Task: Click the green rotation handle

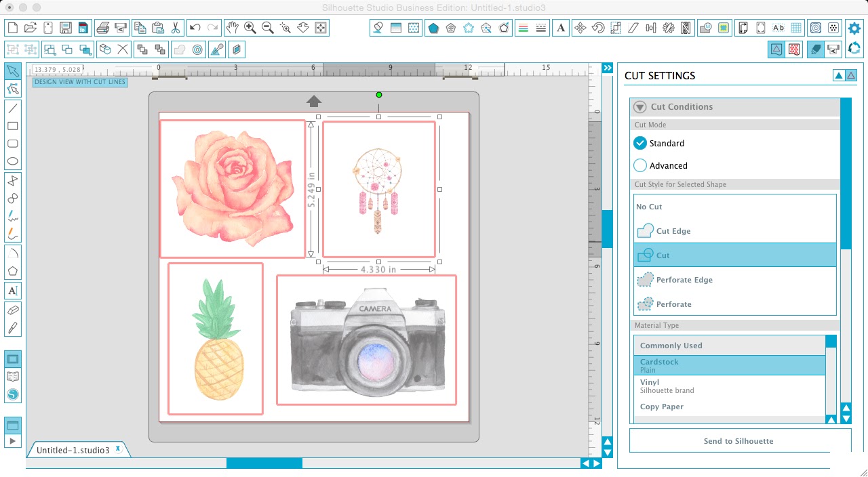Action: point(379,95)
